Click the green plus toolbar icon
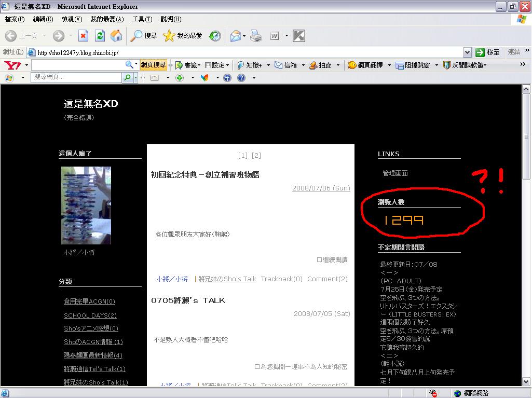This screenshot has height=398, width=532. pyautogui.click(x=180, y=78)
